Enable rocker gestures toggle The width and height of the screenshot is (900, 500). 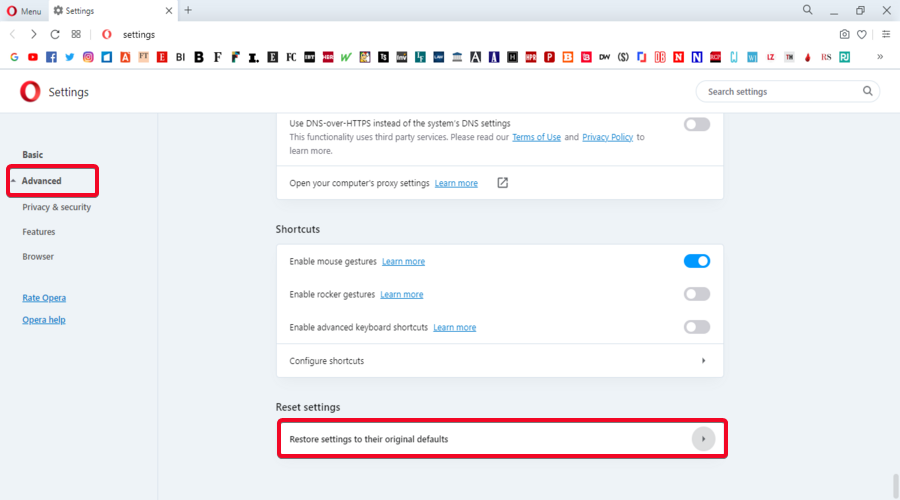696,294
